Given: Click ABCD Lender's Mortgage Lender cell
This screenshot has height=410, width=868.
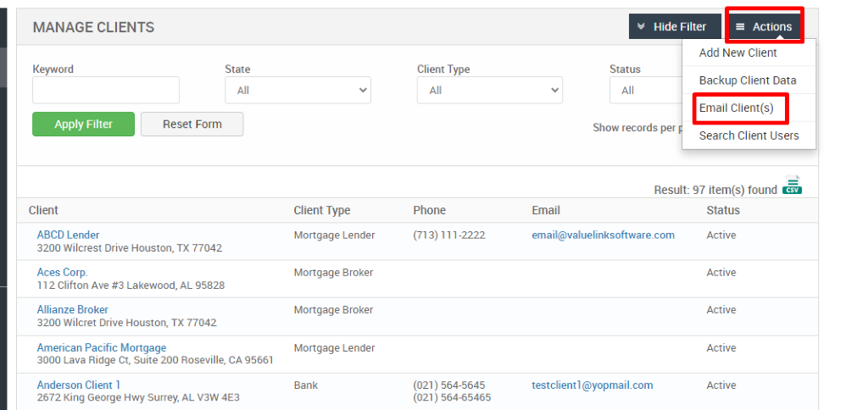Looking at the screenshot, I should 334,235.
